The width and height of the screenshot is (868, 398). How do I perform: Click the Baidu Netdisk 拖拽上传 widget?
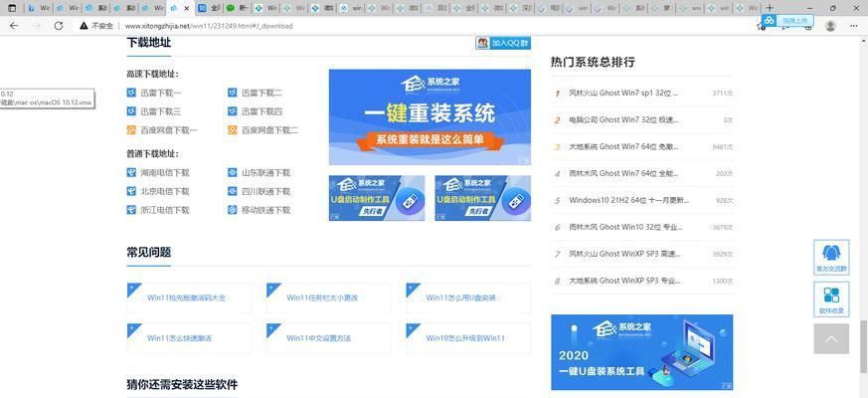(x=787, y=21)
